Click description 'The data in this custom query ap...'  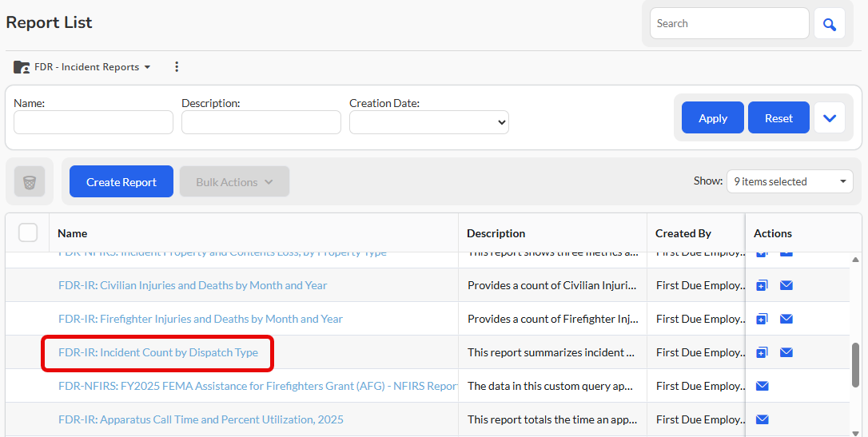click(x=550, y=386)
